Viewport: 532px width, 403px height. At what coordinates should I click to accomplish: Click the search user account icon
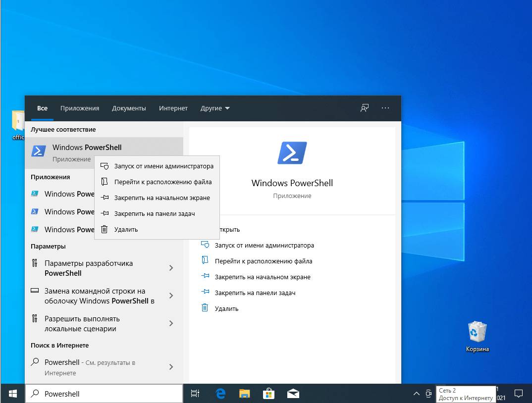364,108
